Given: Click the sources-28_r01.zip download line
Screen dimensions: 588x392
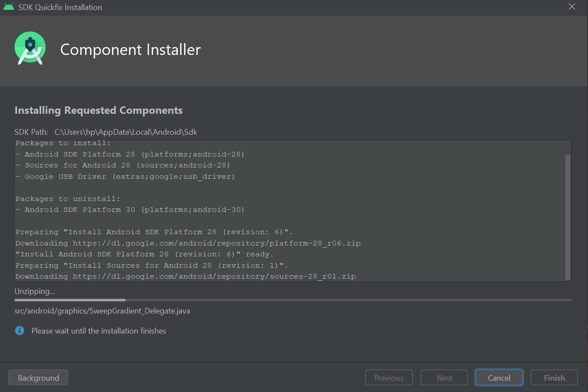Looking at the screenshot, I should (186, 276).
